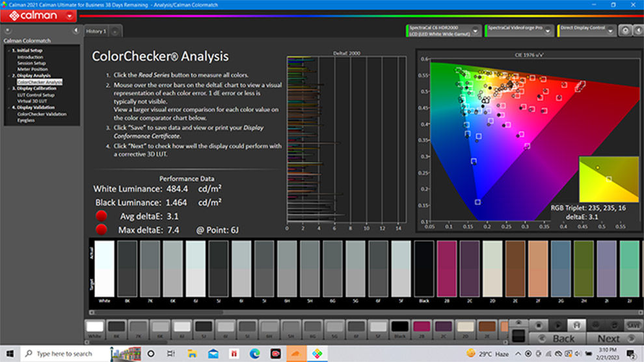
Task: Click the round button at the sidebar top-left
Action: [x=7, y=31]
